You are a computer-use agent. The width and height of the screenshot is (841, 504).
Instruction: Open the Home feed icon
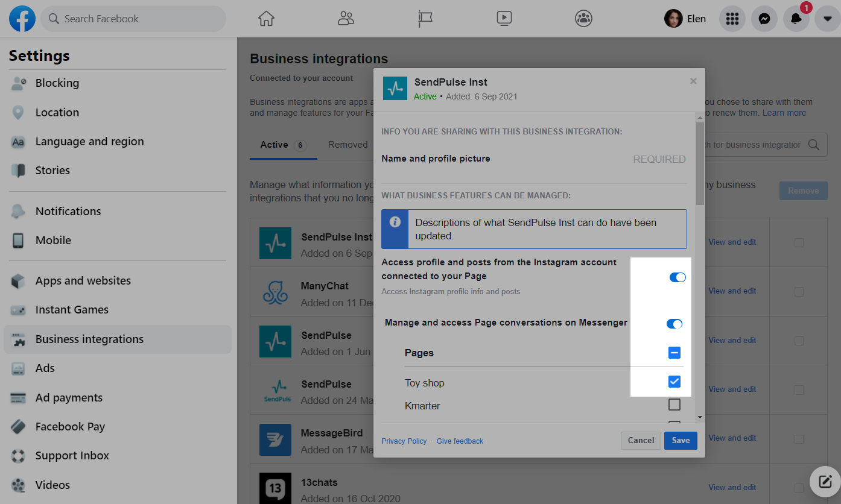pyautogui.click(x=266, y=19)
